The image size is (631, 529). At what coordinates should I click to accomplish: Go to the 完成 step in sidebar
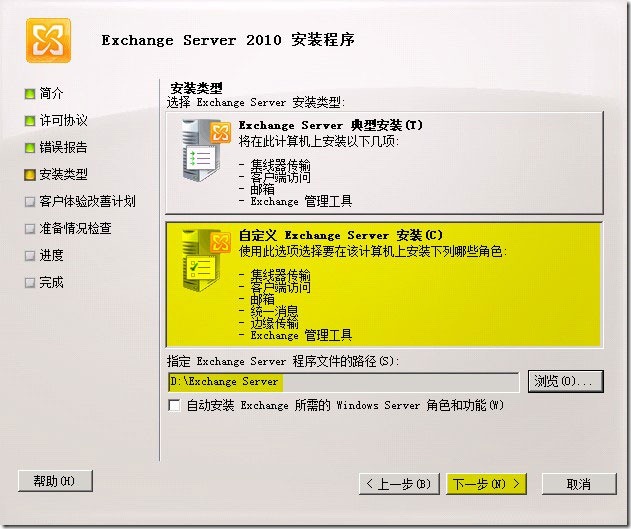pos(51,282)
